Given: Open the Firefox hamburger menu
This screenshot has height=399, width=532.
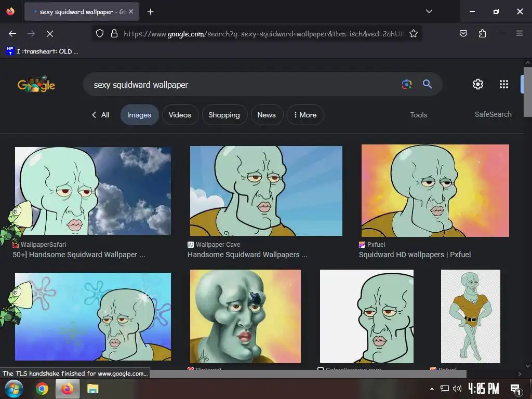Looking at the screenshot, I should coord(519,33).
